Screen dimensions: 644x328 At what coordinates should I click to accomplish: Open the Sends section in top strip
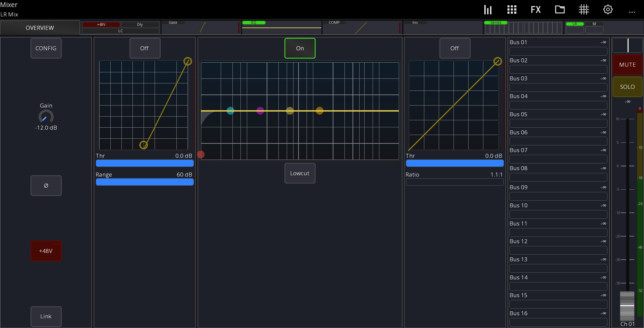[x=523, y=27]
